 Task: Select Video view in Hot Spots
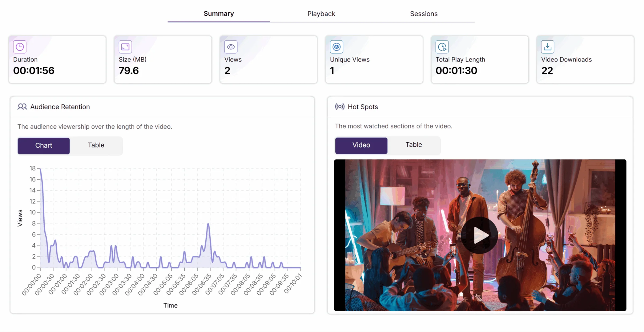(361, 145)
